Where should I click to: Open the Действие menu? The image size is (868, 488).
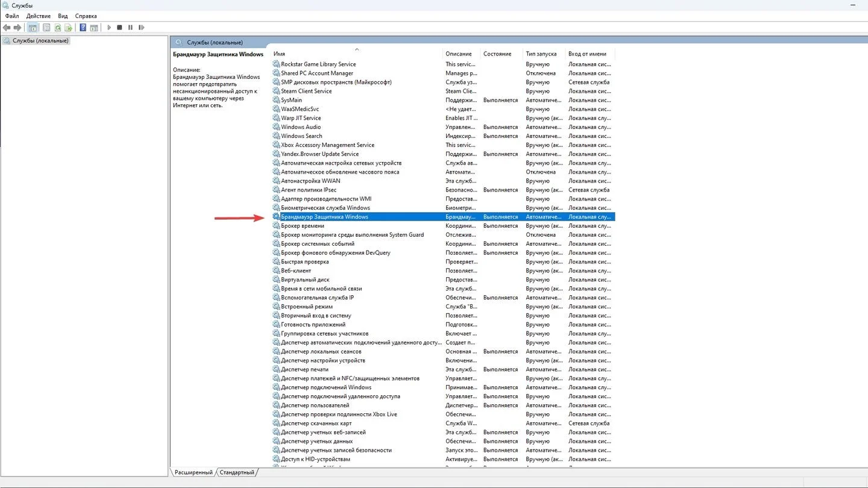pyautogui.click(x=39, y=16)
